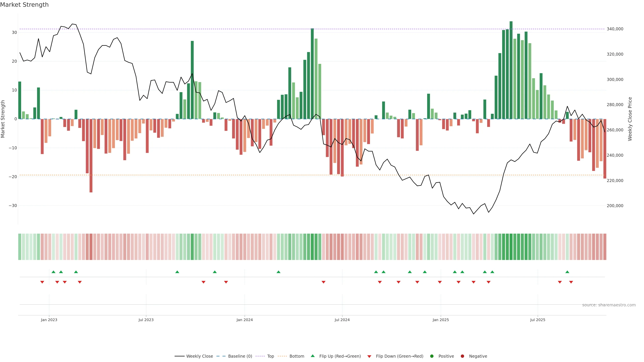Click the last flip-down marker in 2025
The height and width of the screenshot is (362, 644).
[x=571, y=282]
